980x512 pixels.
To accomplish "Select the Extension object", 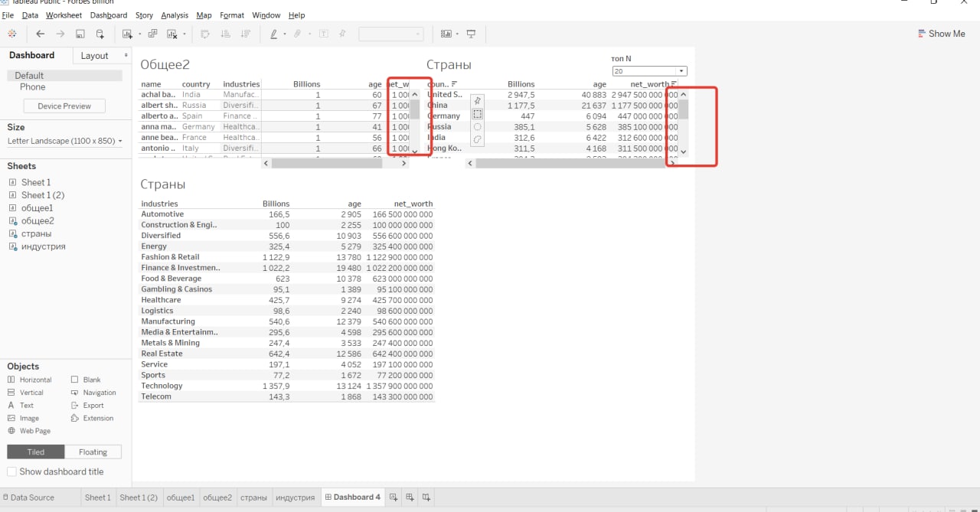I will [92, 419].
